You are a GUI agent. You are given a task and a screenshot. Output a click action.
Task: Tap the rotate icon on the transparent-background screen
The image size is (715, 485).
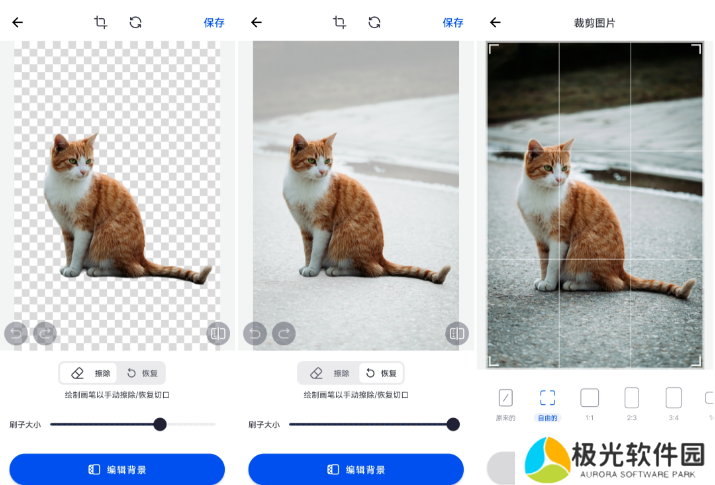pos(135,22)
